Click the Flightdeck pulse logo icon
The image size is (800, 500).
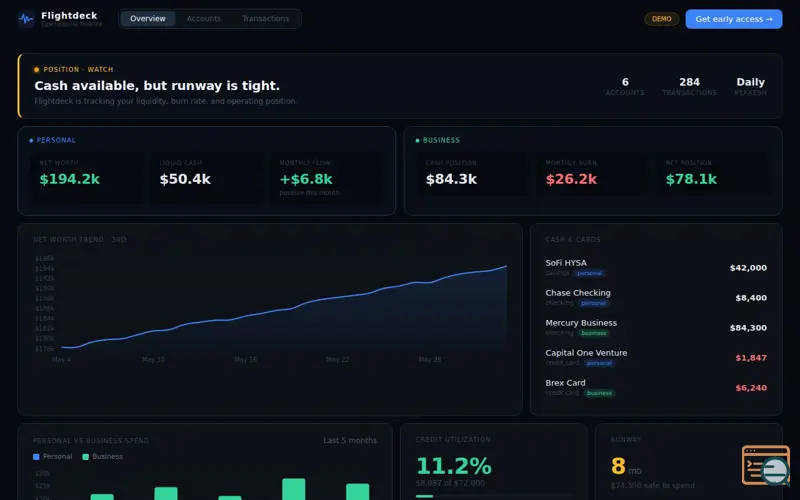coord(26,19)
